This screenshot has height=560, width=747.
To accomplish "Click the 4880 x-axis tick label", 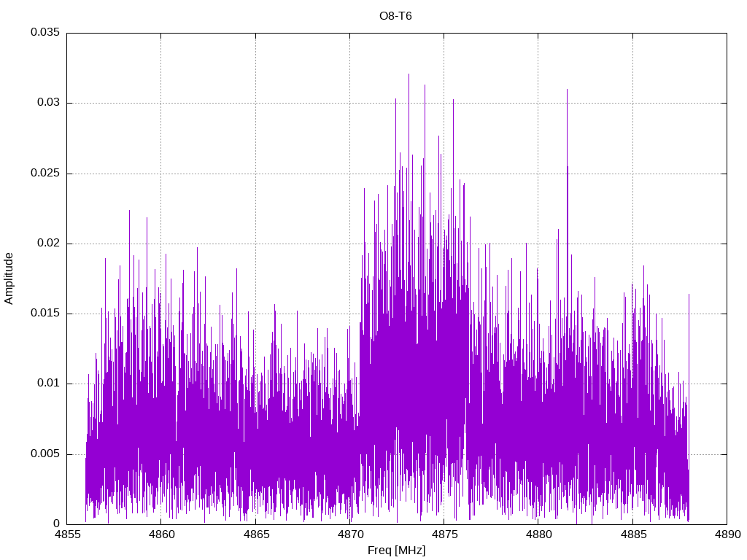I will [538, 534].
